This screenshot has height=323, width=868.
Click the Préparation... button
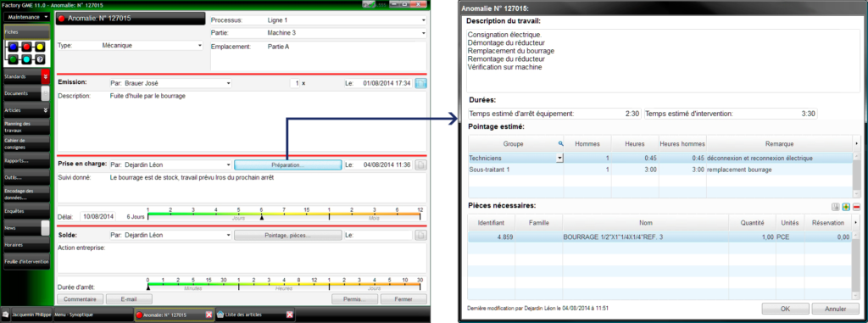pos(287,164)
